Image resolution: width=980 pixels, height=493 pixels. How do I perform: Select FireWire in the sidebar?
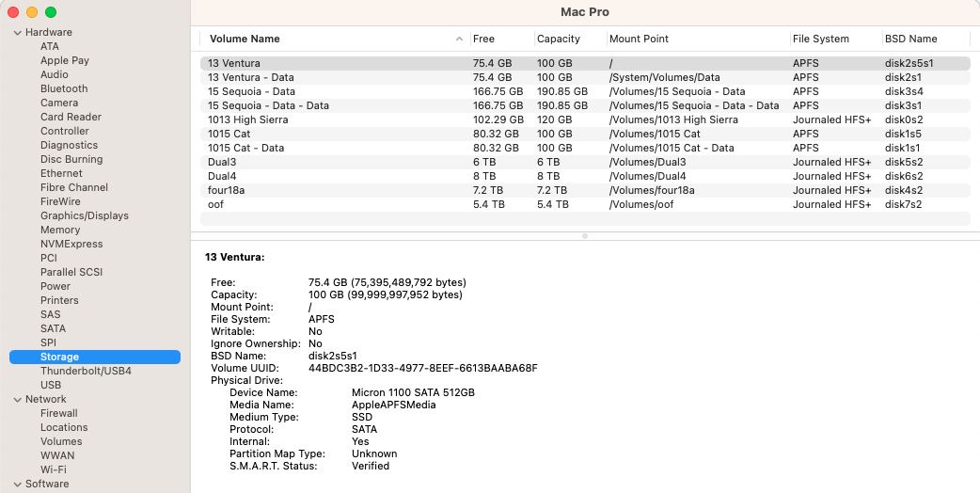(x=60, y=201)
